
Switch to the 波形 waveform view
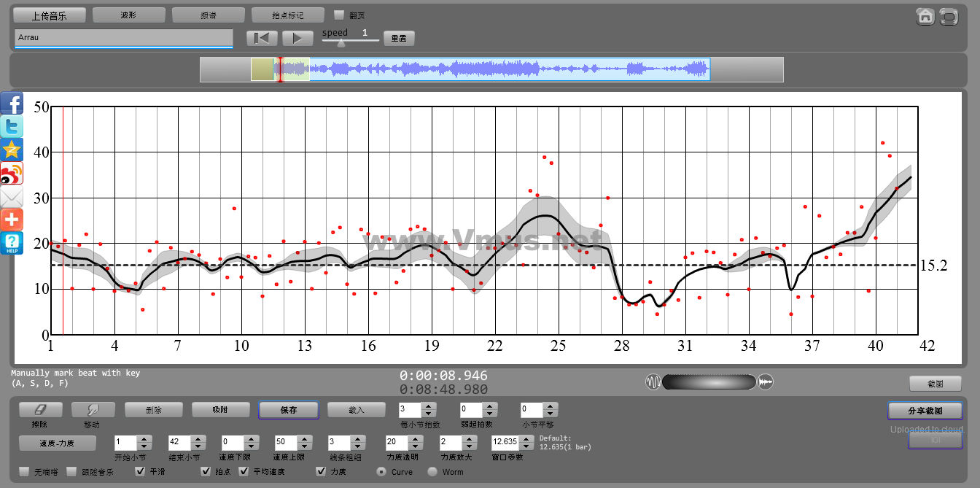click(128, 15)
